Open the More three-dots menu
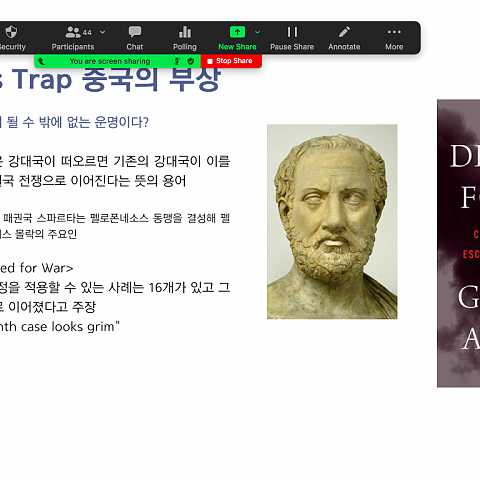The width and height of the screenshot is (480, 480). click(394, 32)
